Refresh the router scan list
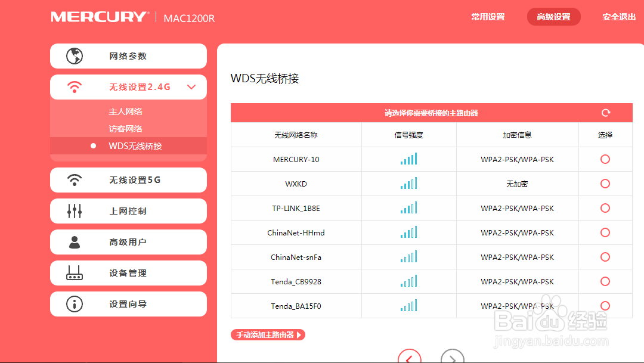The width and height of the screenshot is (644, 363). pos(606,113)
